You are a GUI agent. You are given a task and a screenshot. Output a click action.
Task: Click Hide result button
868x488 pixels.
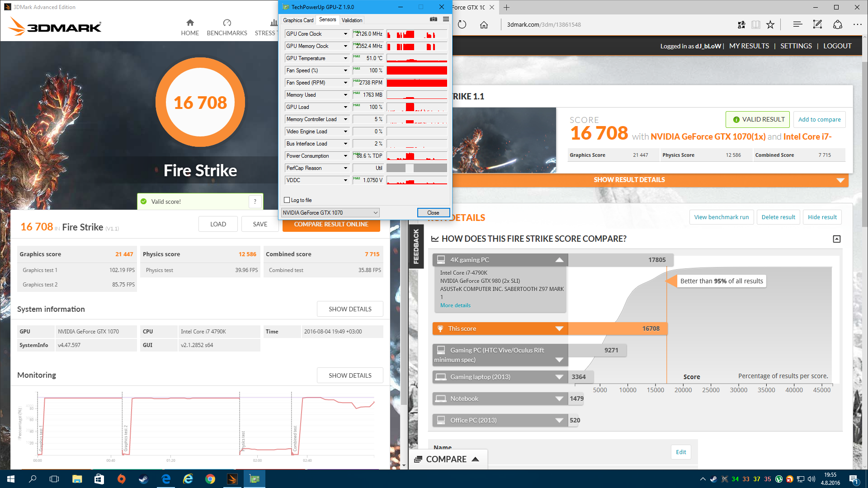coord(822,217)
